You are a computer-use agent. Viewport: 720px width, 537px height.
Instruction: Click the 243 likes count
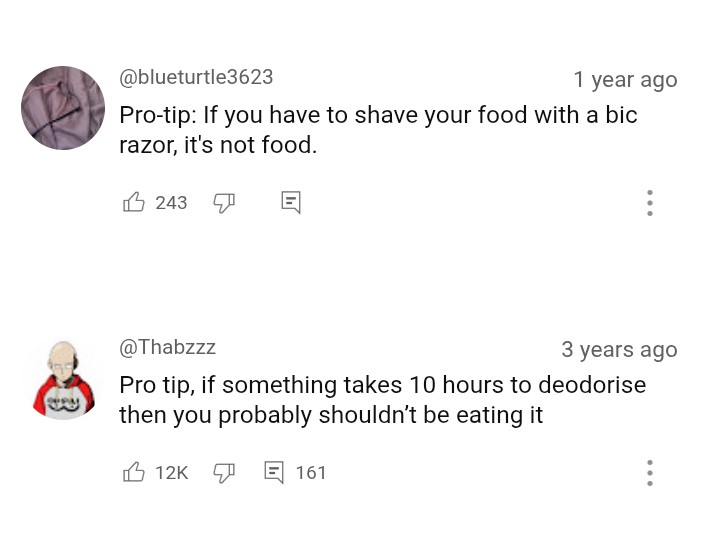[171, 203]
